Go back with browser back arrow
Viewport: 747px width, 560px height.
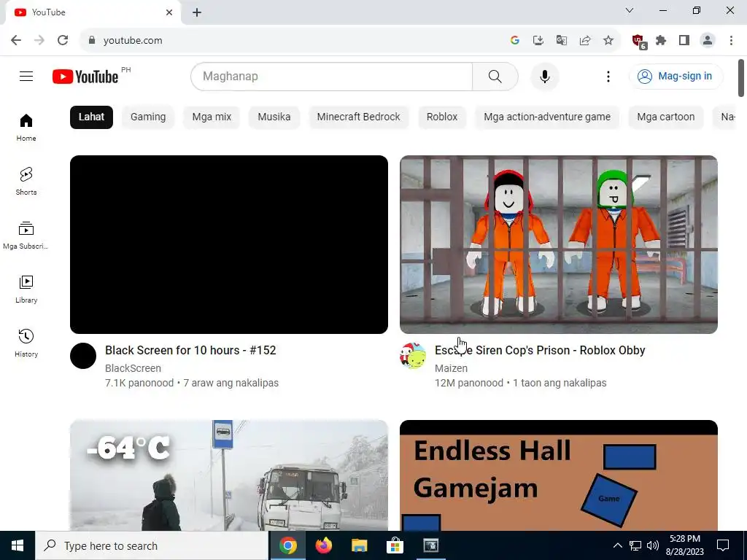click(x=16, y=40)
